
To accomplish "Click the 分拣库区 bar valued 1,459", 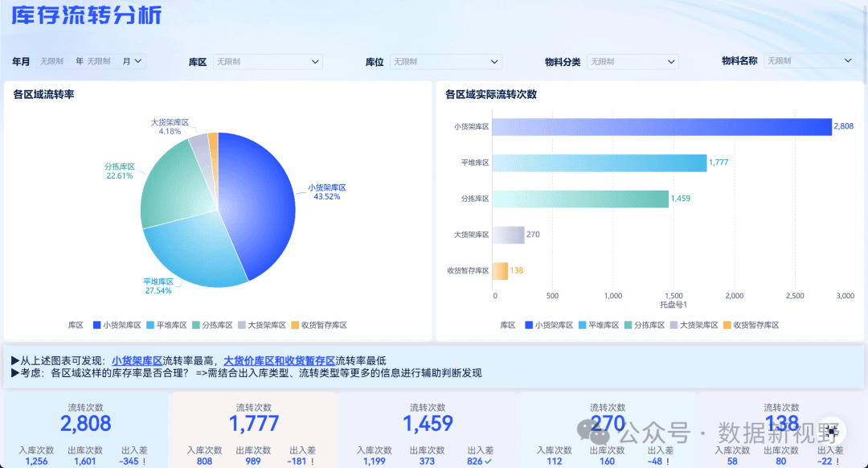I will pos(581,199).
